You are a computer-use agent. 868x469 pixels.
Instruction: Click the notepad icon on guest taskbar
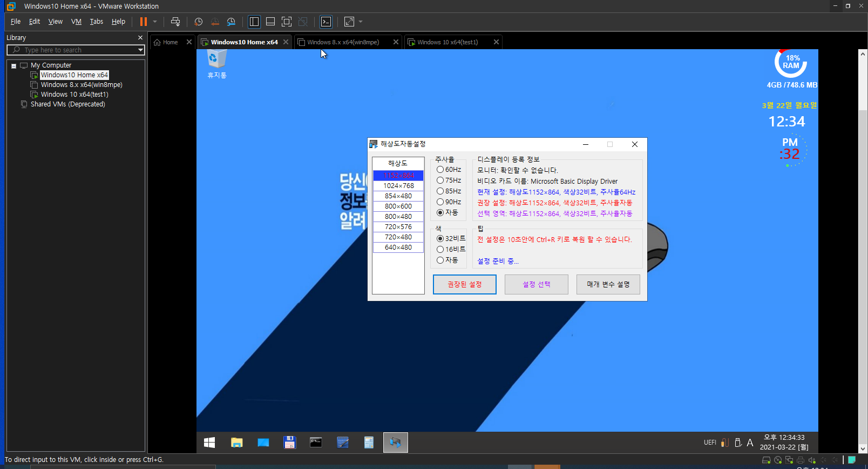(343, 443)
